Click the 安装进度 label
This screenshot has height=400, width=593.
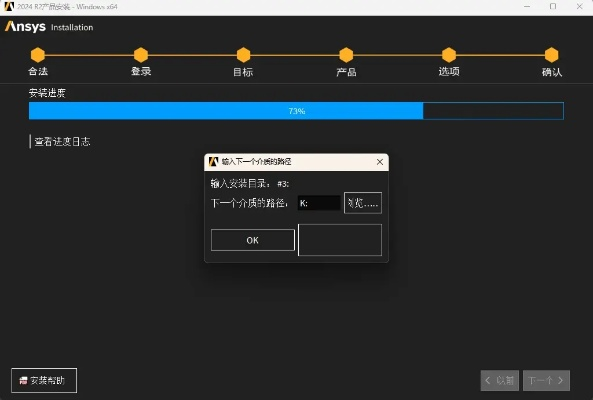47,93
